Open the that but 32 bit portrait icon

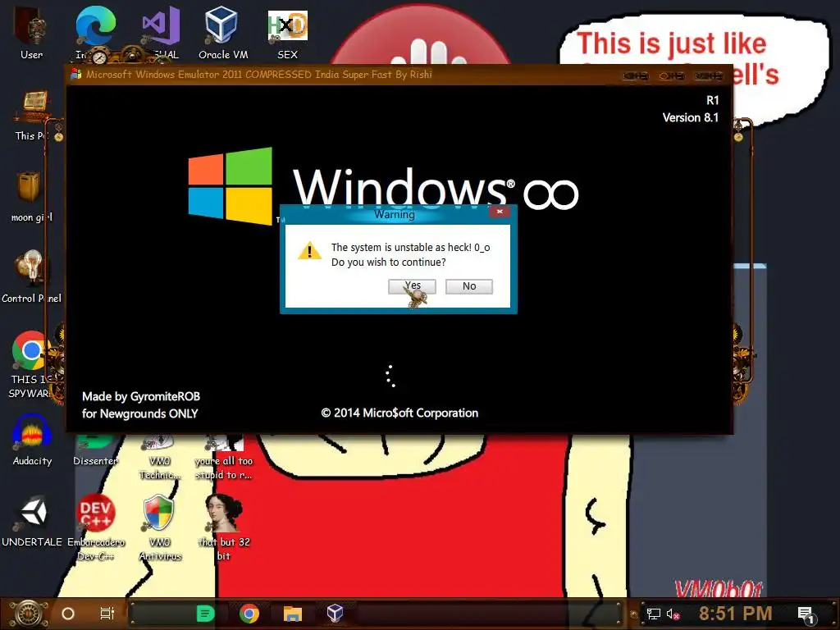tap(224, 527)
